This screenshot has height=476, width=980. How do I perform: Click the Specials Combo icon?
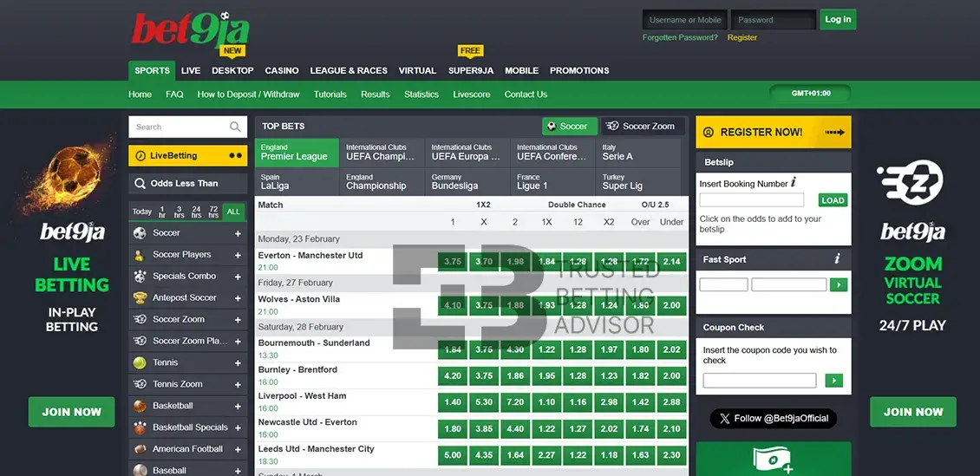pyautogui.click(x=140, y=276)
